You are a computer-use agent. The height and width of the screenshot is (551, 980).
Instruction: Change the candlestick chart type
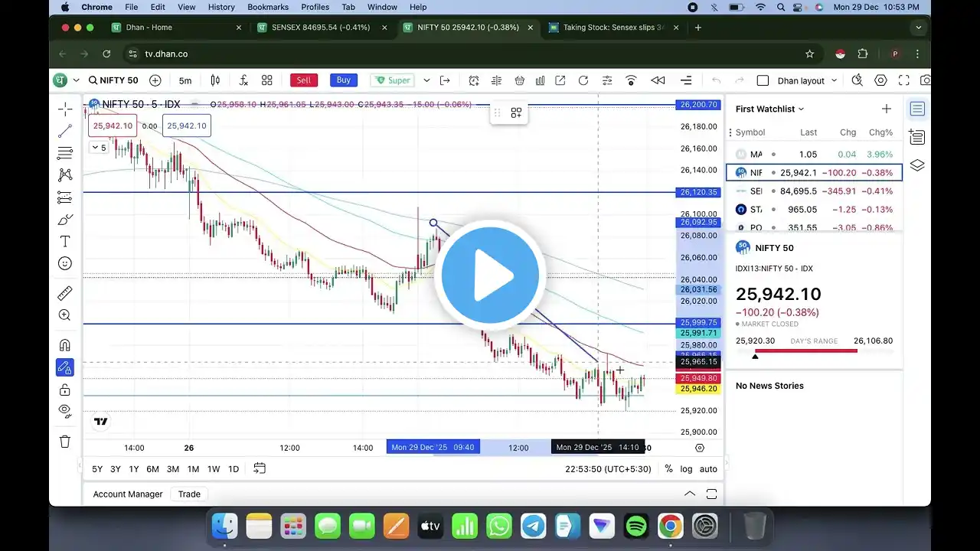215,80
